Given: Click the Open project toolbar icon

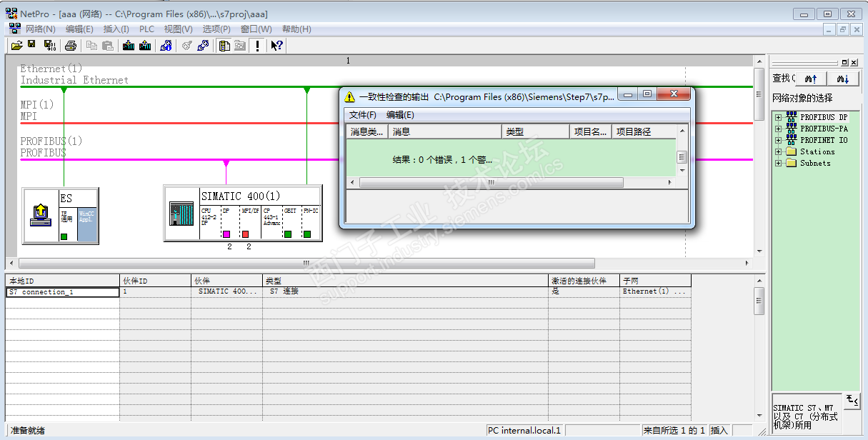Looking at the screenshot, I should 16,46.
